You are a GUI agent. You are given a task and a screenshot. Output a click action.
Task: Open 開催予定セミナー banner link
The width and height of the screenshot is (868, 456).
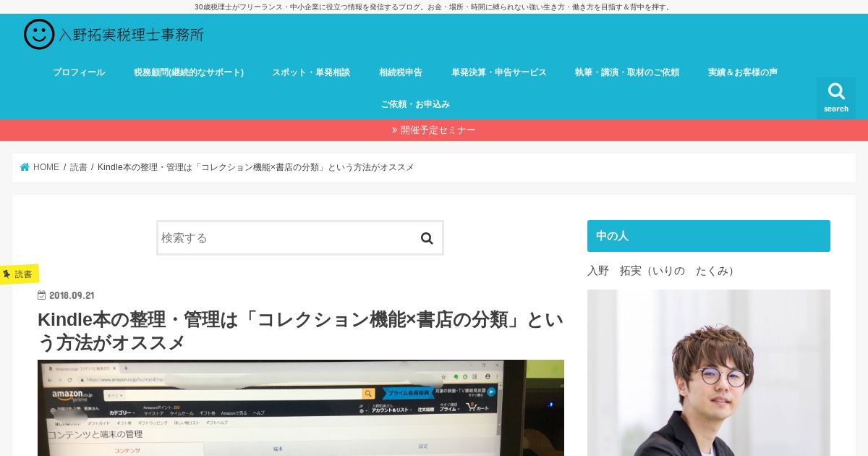pyautogui.click(x=434, y=130)
